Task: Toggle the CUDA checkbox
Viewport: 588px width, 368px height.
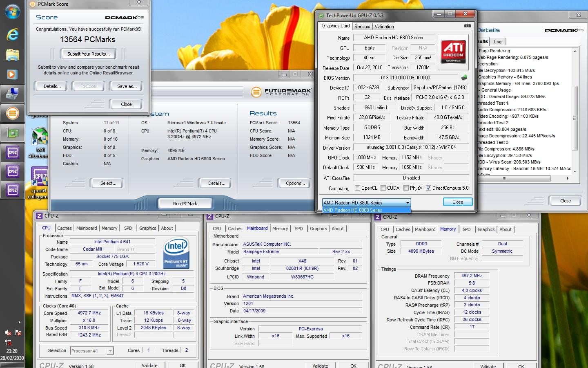Action: pos(383,188)
